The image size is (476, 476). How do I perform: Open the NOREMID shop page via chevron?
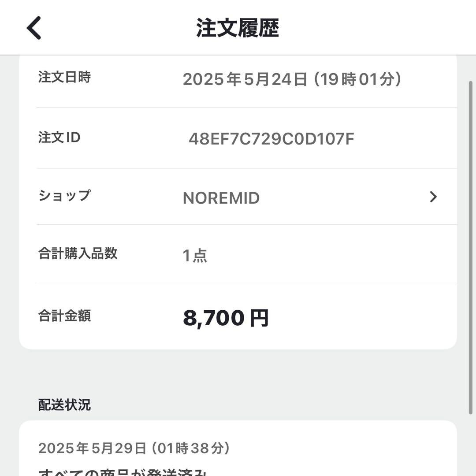point(434,197)
